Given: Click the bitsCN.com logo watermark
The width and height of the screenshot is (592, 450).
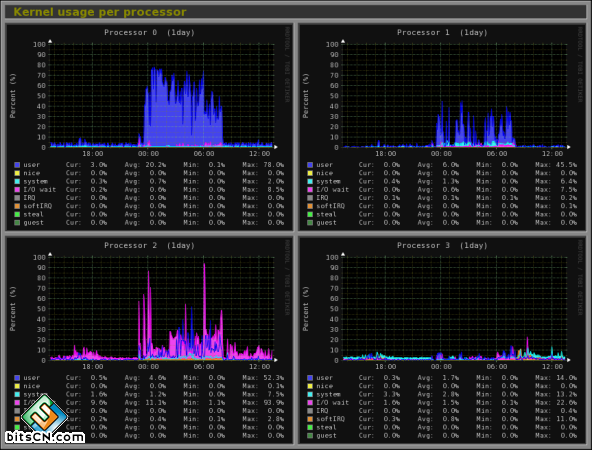Looking at the screenshot, I should click(x=45, y=419).
